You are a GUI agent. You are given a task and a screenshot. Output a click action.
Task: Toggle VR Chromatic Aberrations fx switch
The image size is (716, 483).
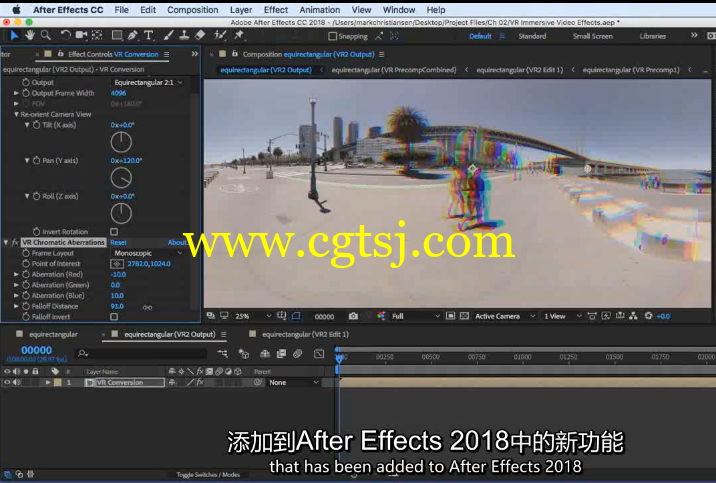(15, 242)
